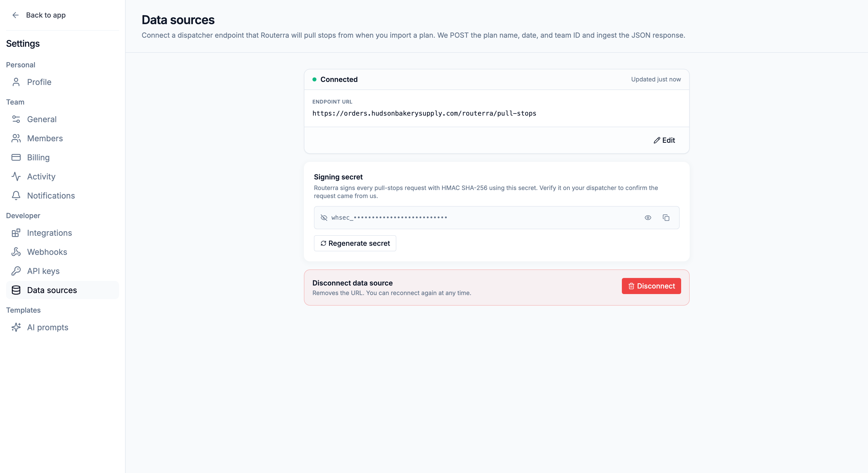Screen dimensions: 868x473
Task: Open the Members page
Action: click(x=62, y=138)
